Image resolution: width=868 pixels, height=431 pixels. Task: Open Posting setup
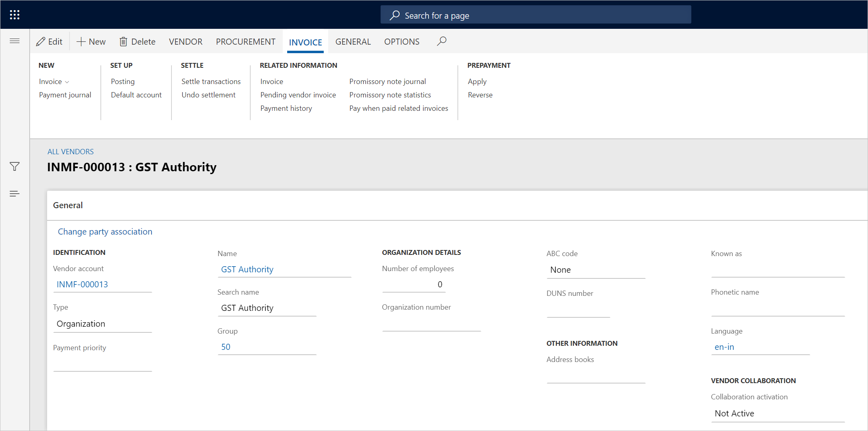pyautogui.click(x=123, y=82)
